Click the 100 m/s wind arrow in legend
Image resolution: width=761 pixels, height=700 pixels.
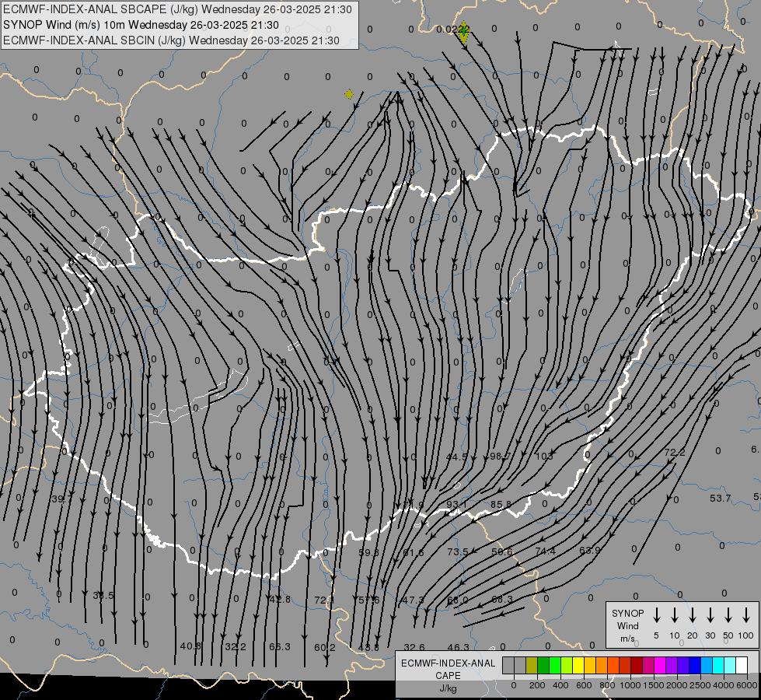(x=746, y=615)
